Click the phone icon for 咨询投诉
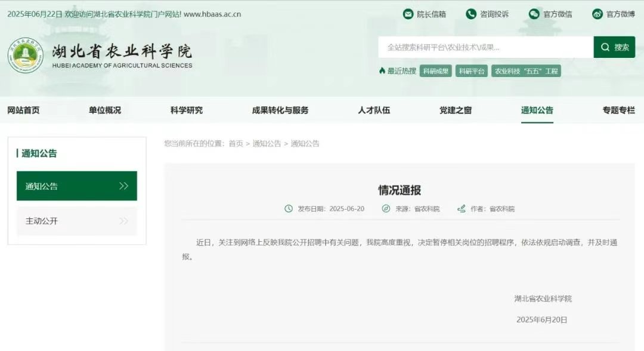644x351 pixels. pyautogui.click(x=471, y=14)
